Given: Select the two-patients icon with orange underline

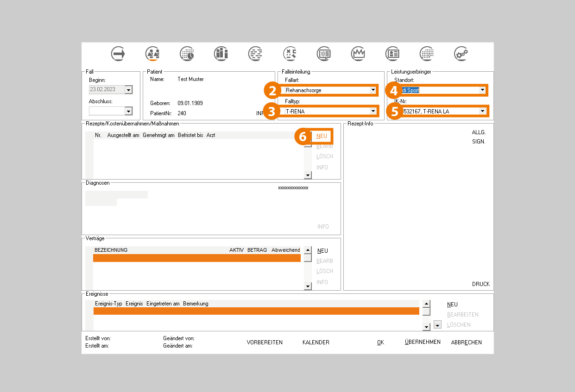Looking at the screenshot, I should coord(152,54).
